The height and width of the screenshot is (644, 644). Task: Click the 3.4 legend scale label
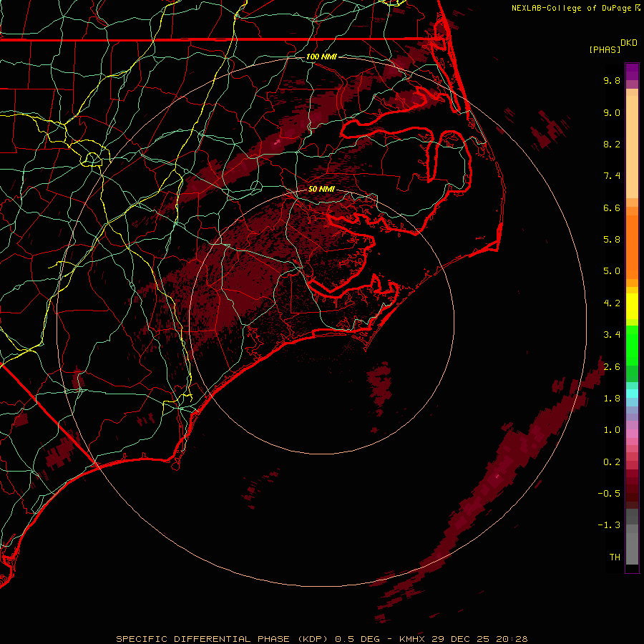pyautogui.click(x=612, y=335)
